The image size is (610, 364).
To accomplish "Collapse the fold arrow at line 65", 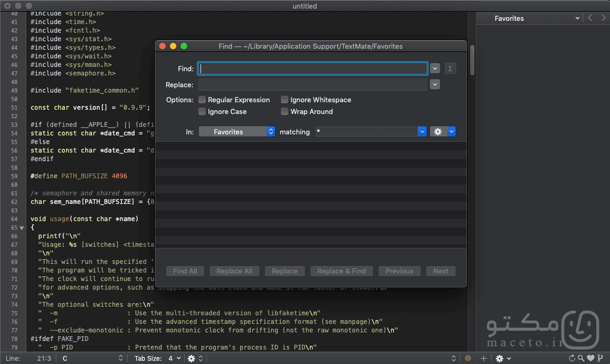I will click(22, 228).
